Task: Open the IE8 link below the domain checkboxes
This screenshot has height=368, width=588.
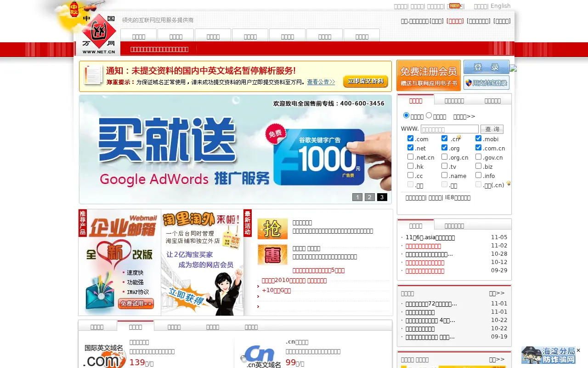Action: 458,198
